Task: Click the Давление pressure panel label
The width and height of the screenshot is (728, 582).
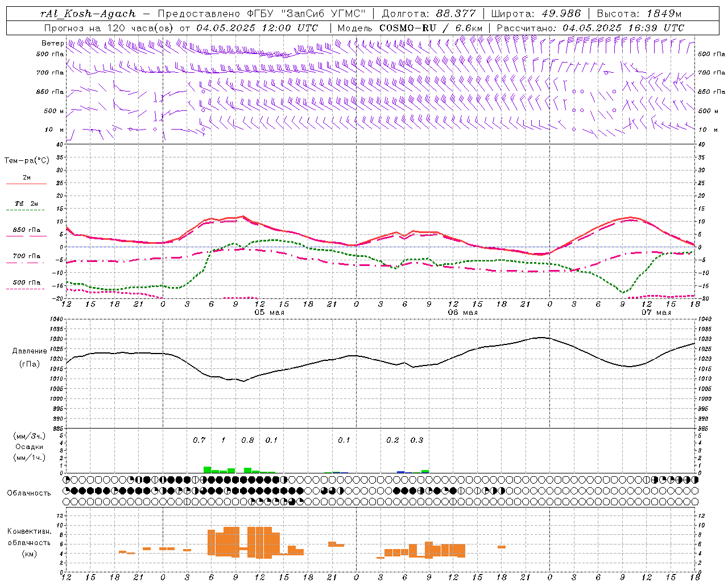Action: tap(30, 351)
